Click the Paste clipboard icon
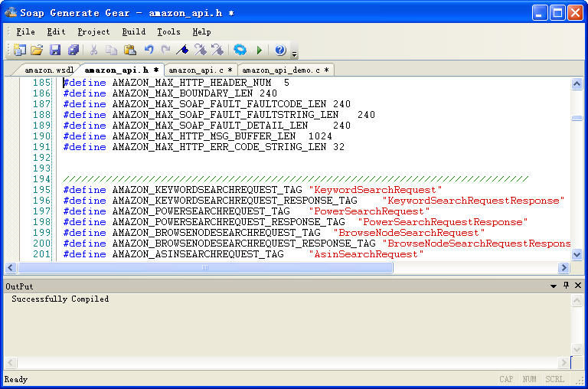Screen dimensions: 588x389 [x=130, y=50]
